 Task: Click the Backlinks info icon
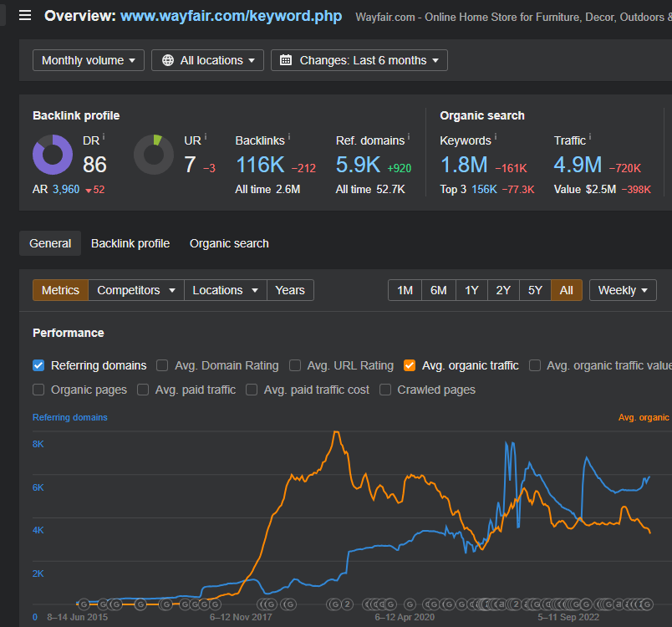pyautogui.click(x=289, y=136)
